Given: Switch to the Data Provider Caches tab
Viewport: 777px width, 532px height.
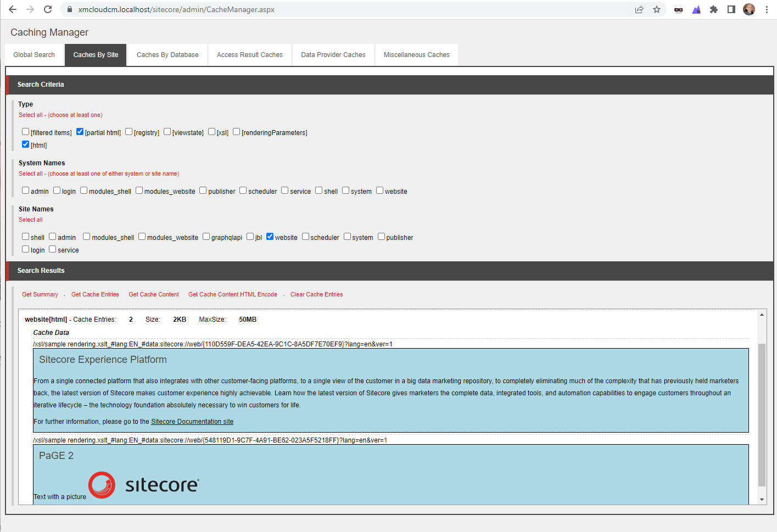Looking at the screenshot, I should coord(333,55).
